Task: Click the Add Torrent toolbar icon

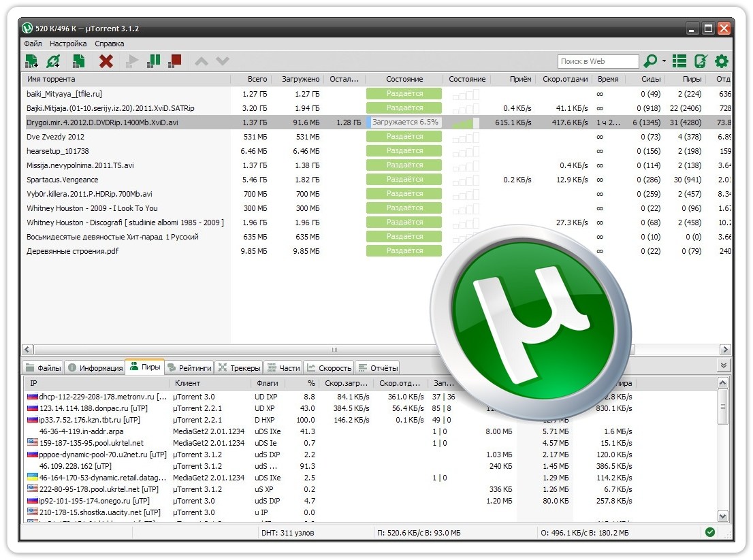Action: point(32,61)
